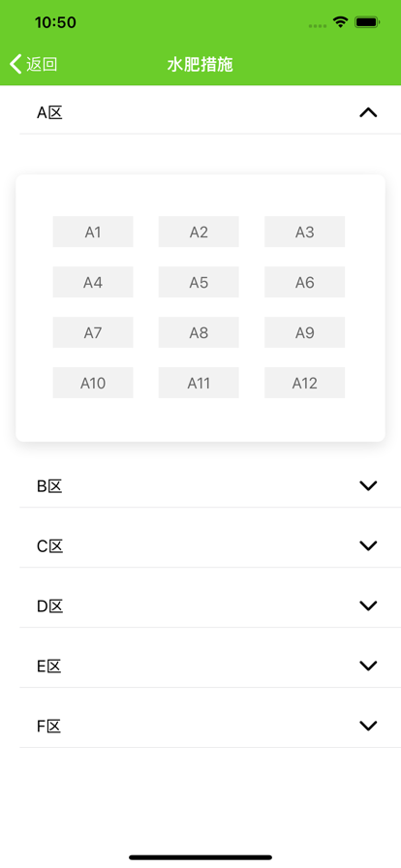This screenshot has width=401, height=868.
Task: Expand the E区 dropdown arrow
Action: pyautogui.click(x=368, y=666)
